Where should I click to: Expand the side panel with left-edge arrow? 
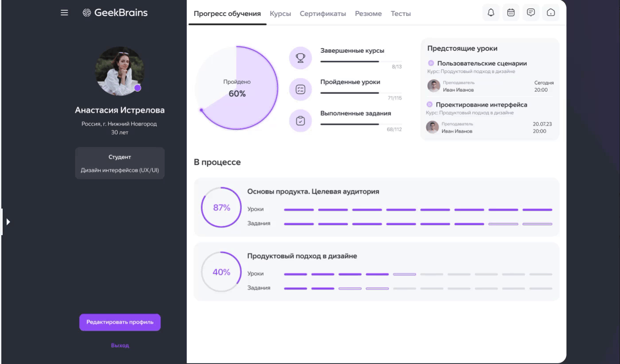click(x=8, y=221)
